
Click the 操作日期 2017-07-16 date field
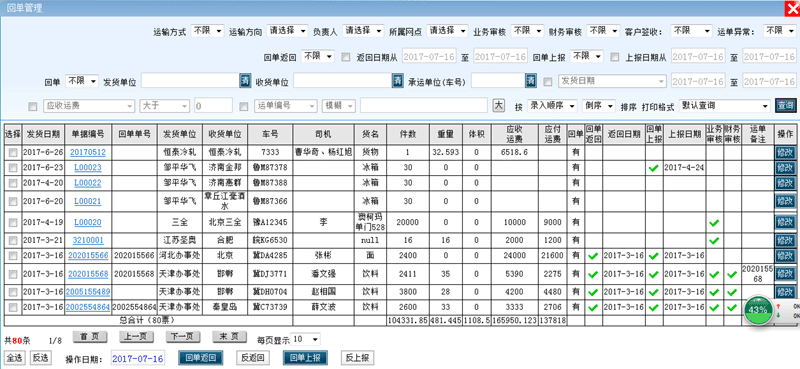click(138, 358)
